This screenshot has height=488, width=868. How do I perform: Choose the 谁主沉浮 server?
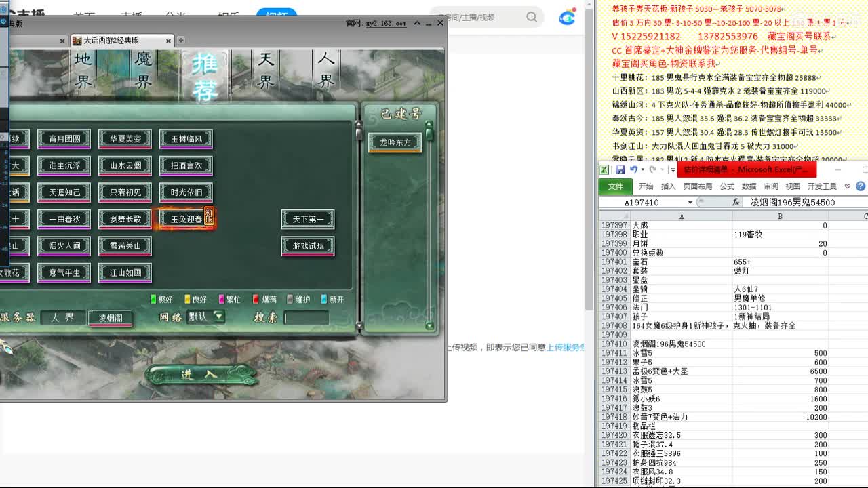(x=64, y=165)
